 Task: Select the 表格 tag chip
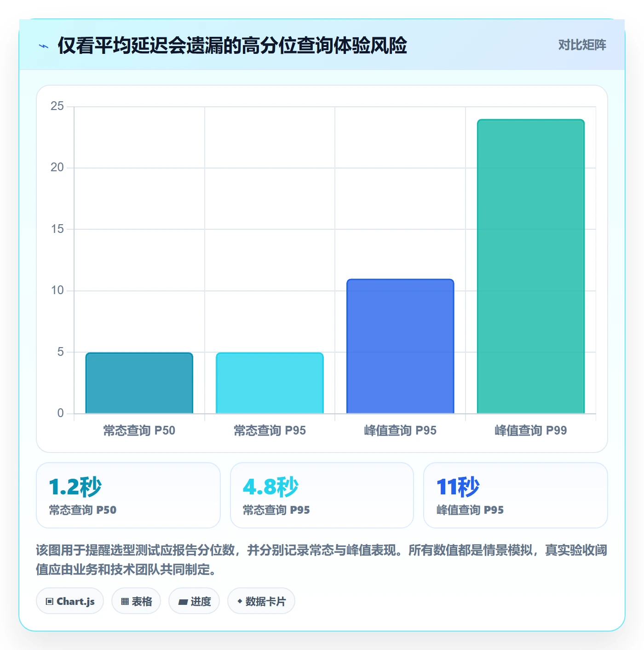136,601
